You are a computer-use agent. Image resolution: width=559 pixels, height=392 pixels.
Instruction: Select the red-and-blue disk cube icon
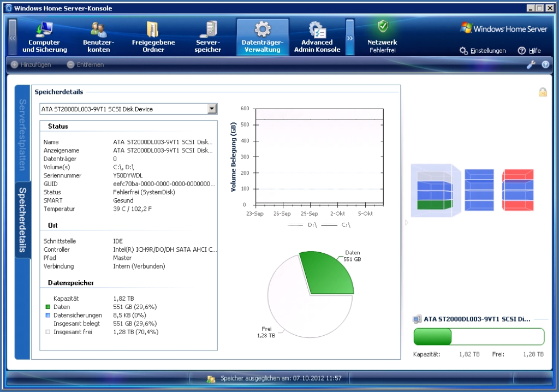point(518,190)
